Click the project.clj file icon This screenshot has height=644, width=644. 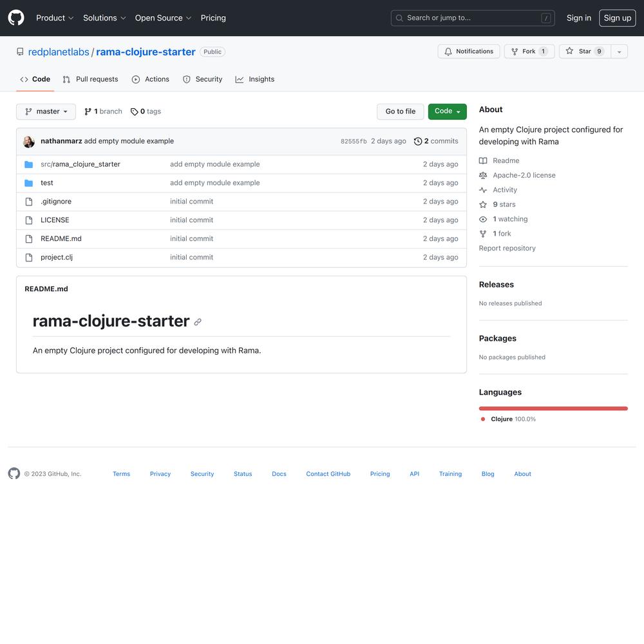[29, 258]
